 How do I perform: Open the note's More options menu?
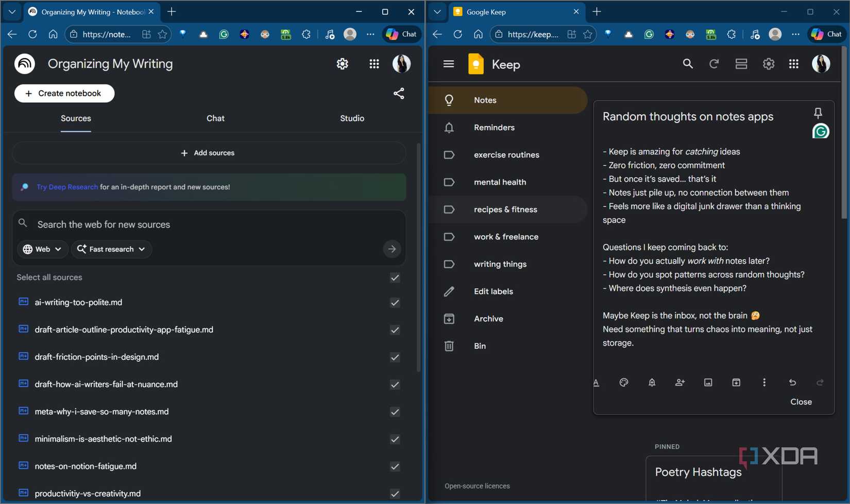764,383
